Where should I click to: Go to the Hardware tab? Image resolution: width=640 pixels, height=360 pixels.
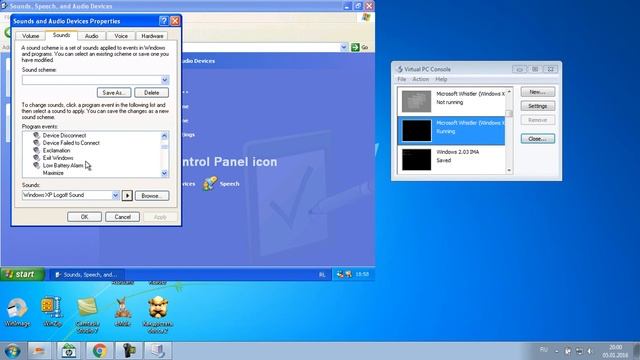pyautogui.click(x=152, y=36)
